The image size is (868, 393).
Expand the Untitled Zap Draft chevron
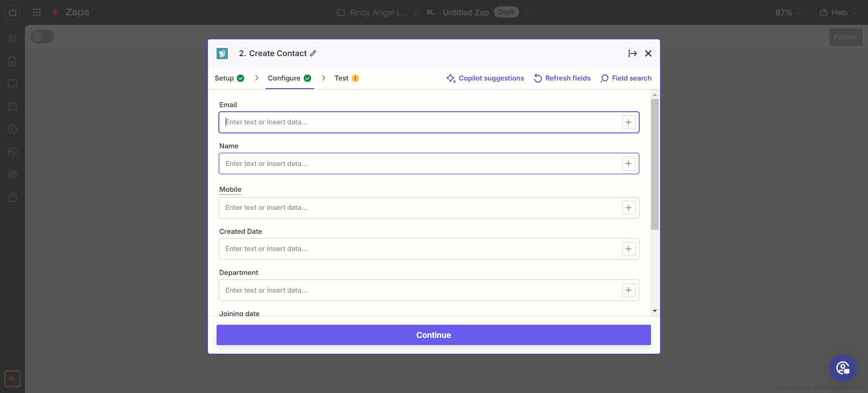[x=528, y=13]
